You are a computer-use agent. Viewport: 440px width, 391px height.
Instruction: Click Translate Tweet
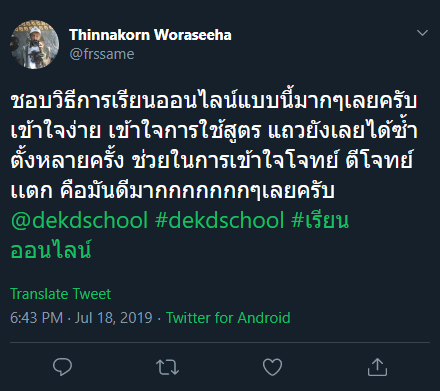click(60, 294)
